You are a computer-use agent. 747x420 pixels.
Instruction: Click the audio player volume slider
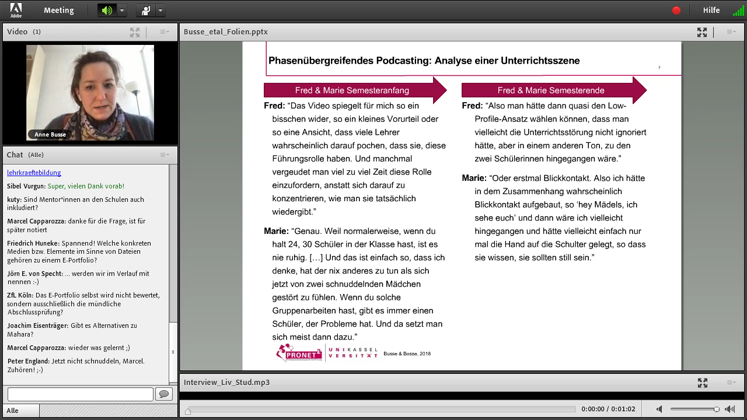tap(695, 409)
